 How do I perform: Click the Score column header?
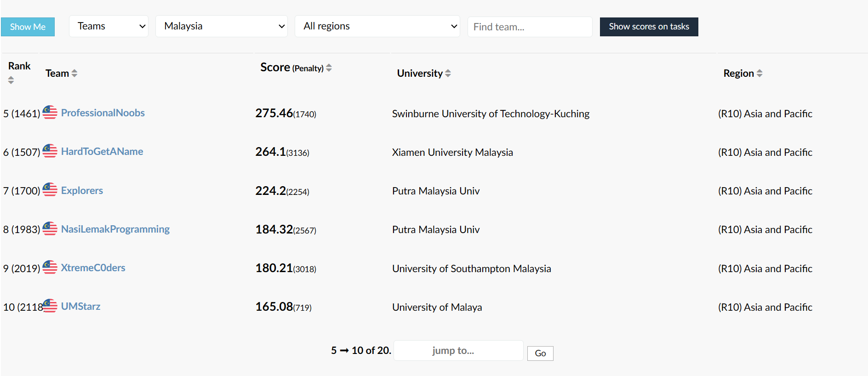(x=296, y=68)
